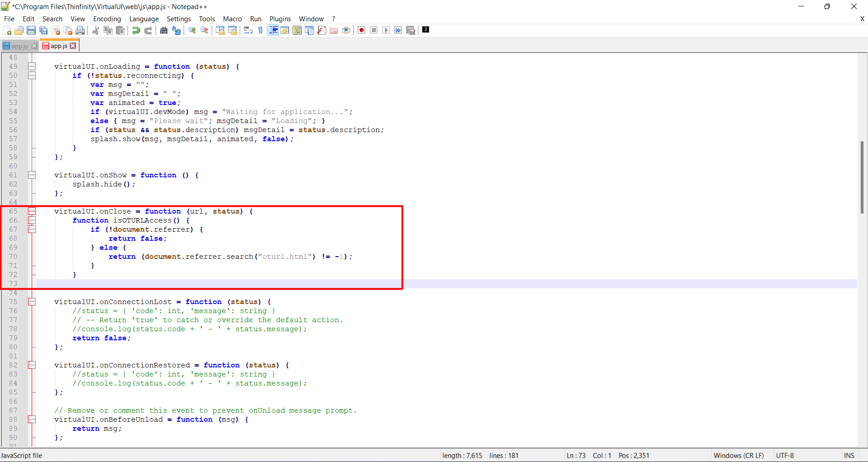Screen dimensions: 868x462
Task: Collapse the if (!document.referrer) block fold
Action: [x=32, y=229]
